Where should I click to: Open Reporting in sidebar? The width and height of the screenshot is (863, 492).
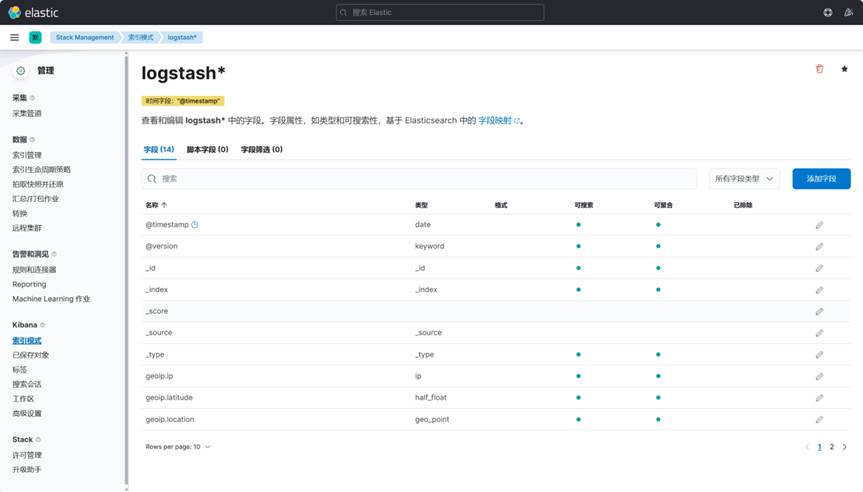(29, 284)
